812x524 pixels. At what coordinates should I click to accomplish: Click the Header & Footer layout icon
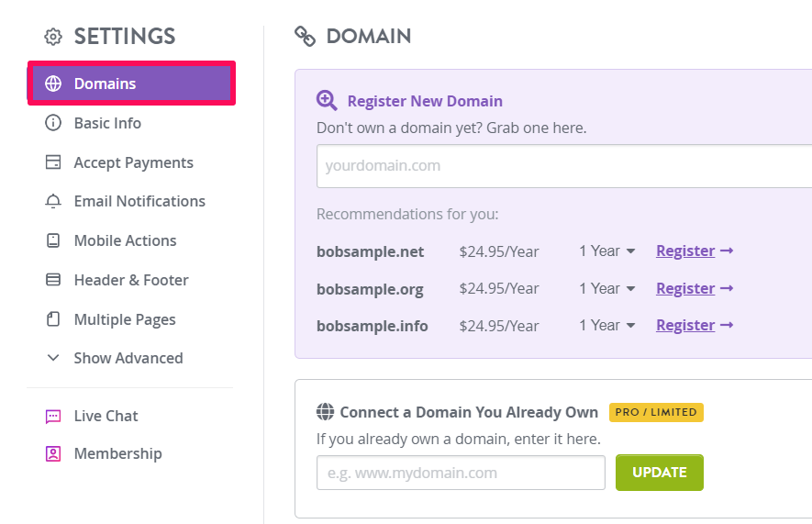(53, 280)
